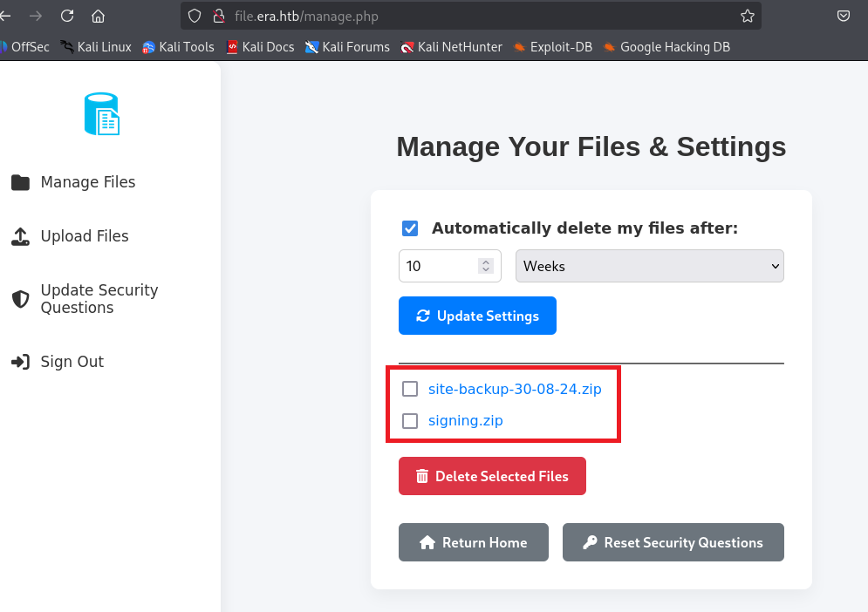The image size is (868, 612).
Task: Click the insecure connection padlock icon
Action: tap(219, 16)
